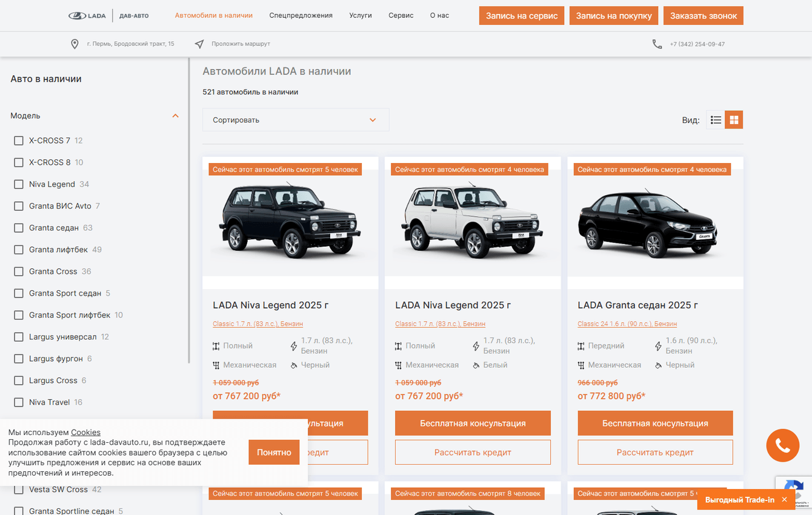Click Бесплатная консультация on the Granta седан card
The width and height of the screenshot is (812, 515).
click(x=655, y=424)
